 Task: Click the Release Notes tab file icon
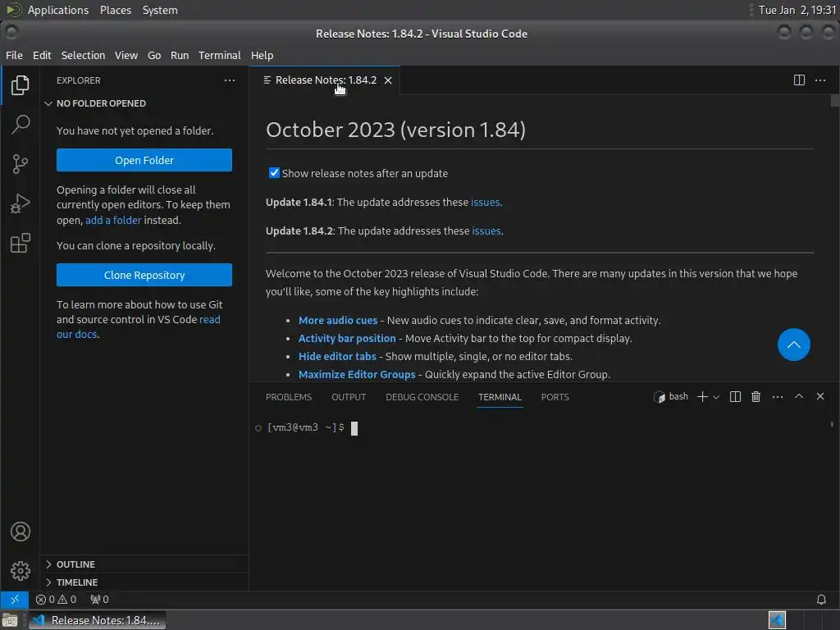[x=267, y=80]
